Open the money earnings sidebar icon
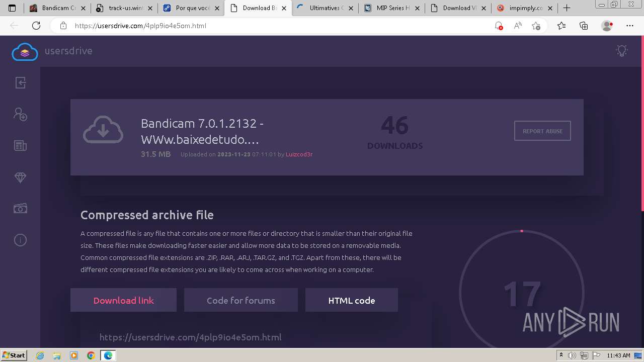The image size is (644, 362). (20, 208)
